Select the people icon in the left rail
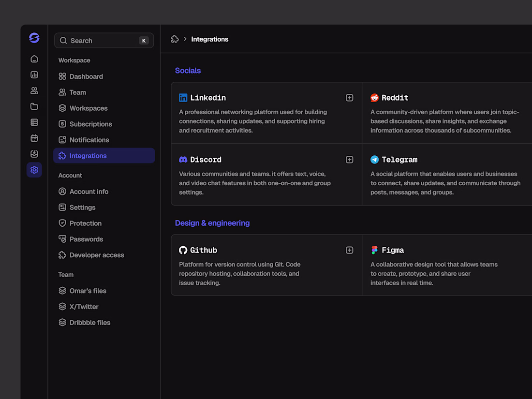This screenshot has width=532, height=399. pos(34,91)
